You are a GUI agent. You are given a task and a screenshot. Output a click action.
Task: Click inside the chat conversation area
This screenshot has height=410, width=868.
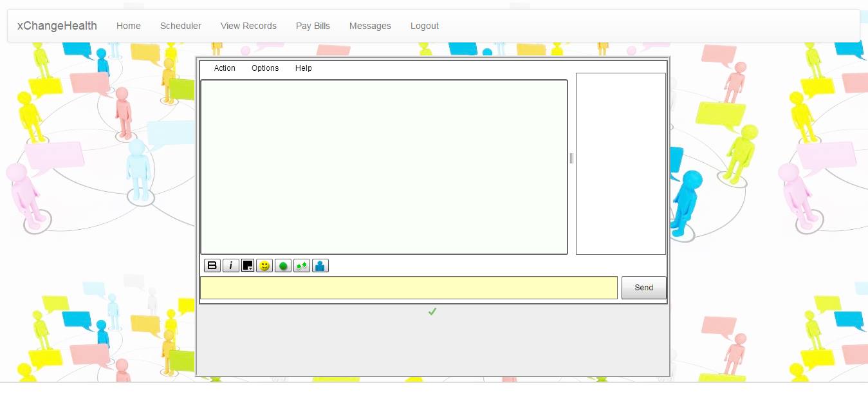click(x=384, y=167)
